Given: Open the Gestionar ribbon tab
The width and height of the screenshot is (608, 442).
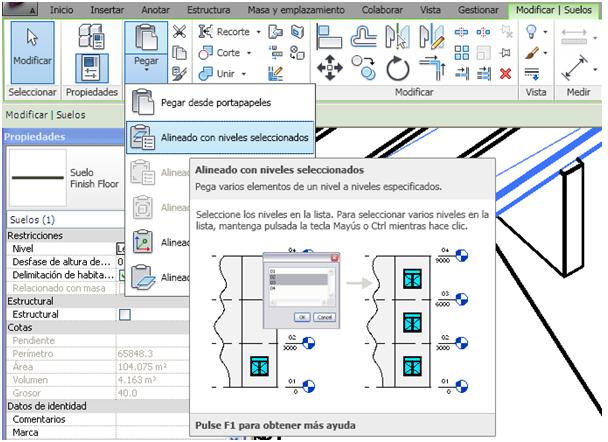Looking at the screenshot, I should click(476, 9).
